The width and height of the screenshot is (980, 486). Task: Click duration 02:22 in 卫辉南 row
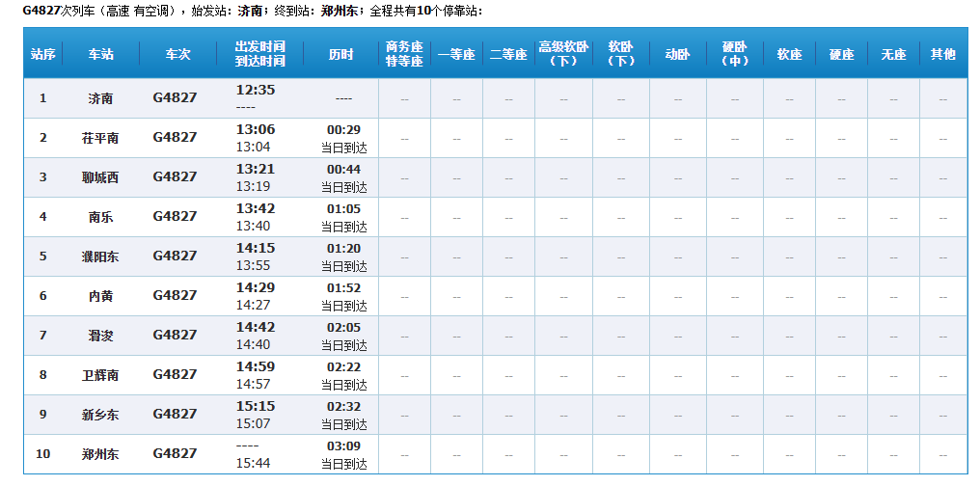click(x=343, y=367)
